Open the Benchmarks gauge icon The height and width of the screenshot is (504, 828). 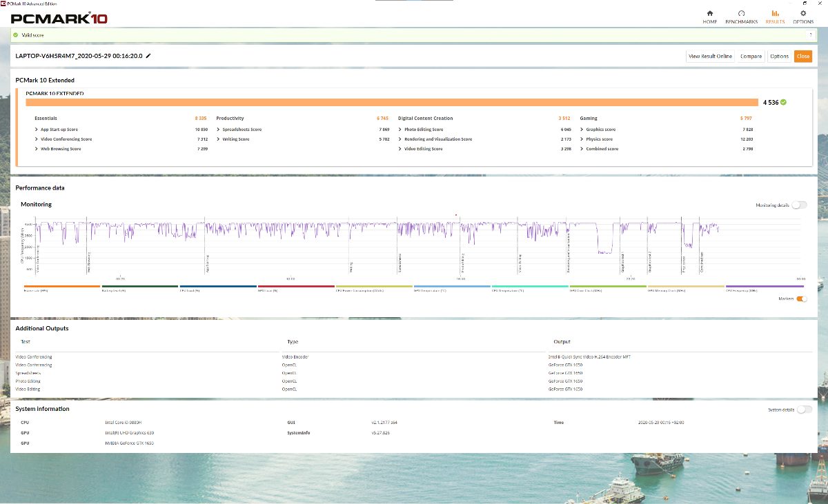coord(741,14)
